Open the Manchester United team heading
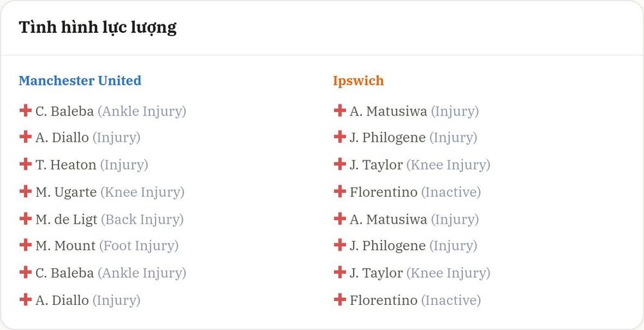Screen dimensions: 644x330 80,81
